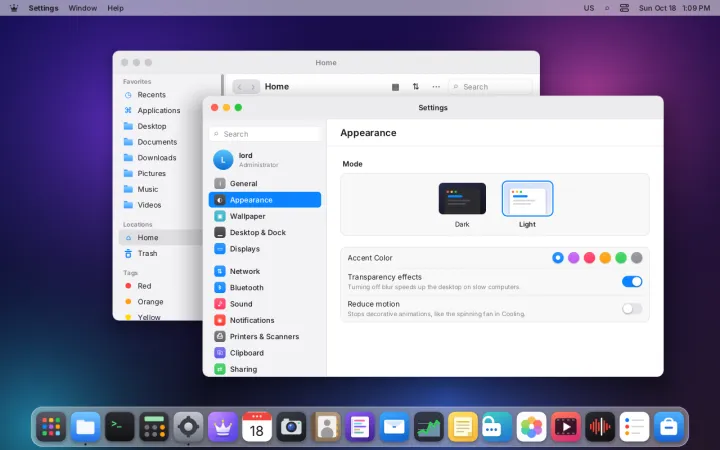The image size is (720, 450).
Task: Choose the blue accent color
Action: [x=558, y=258]
